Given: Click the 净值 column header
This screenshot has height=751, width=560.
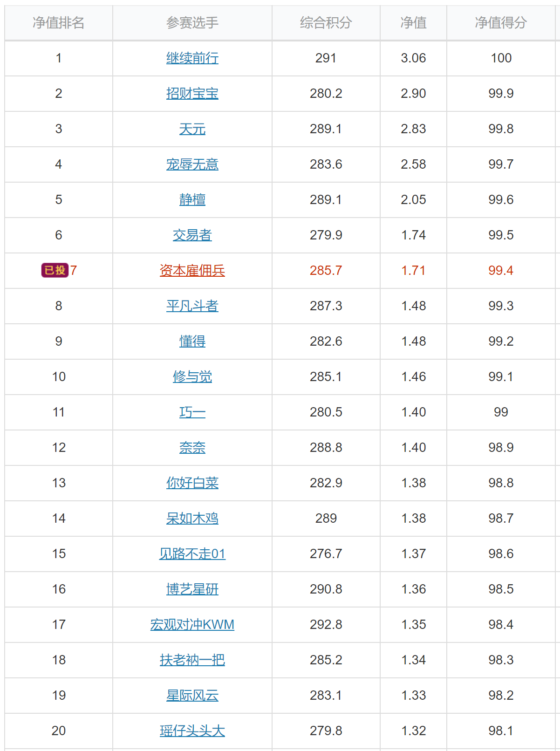Looking at the screenshot, I should 414,22.
